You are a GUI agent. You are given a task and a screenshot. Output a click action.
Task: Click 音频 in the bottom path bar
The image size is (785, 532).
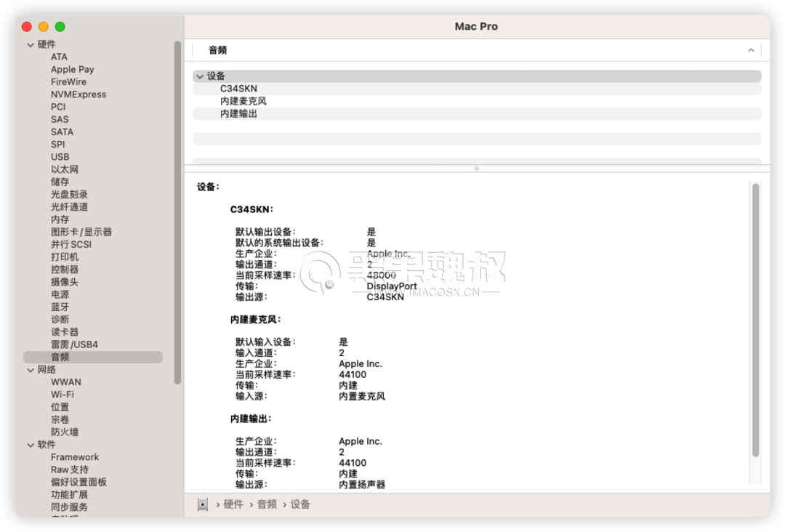pyautogui.click(x=267, y=504)
